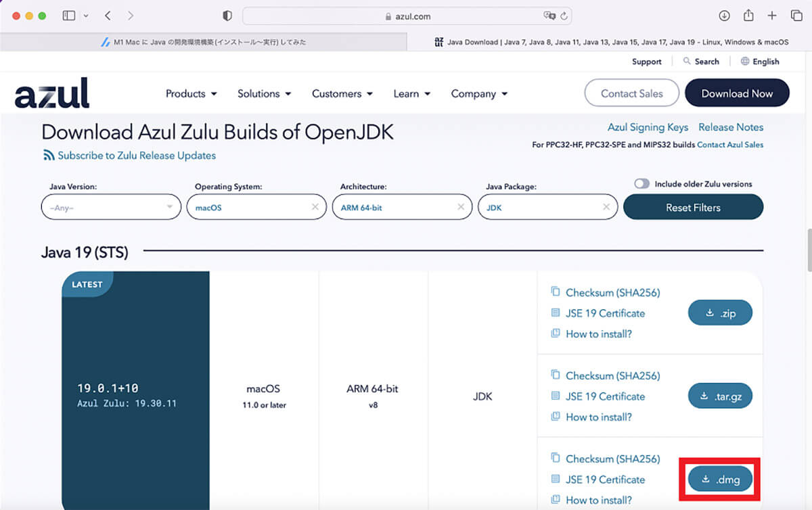Open a new tab with plus icon

(x=772, y=16)
